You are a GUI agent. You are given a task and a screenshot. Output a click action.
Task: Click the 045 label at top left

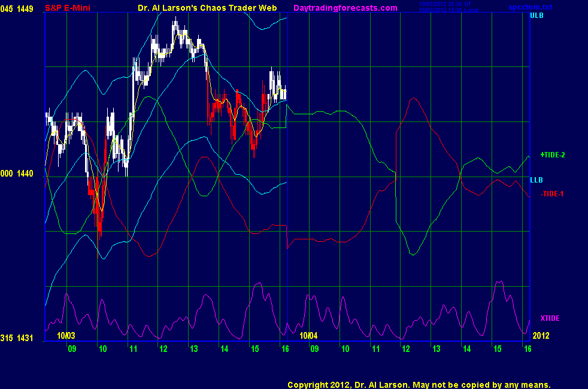(x=7, y=8)
